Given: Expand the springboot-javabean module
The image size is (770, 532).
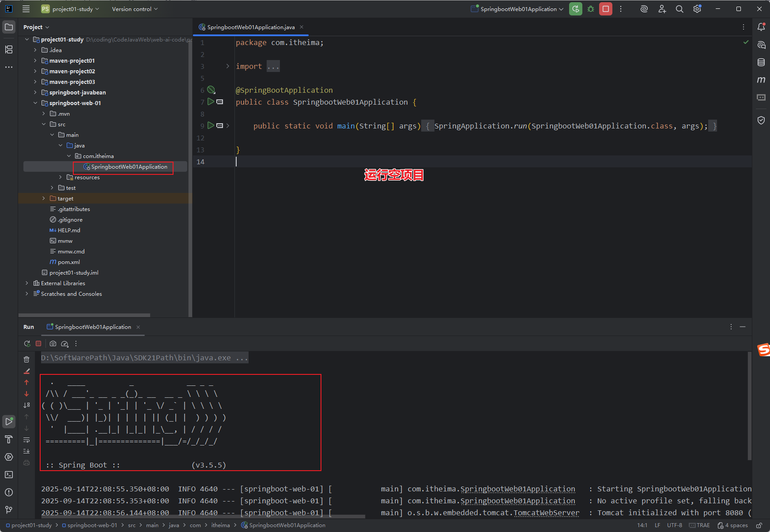Looking at the screenshot, I should tap(35, 92).
